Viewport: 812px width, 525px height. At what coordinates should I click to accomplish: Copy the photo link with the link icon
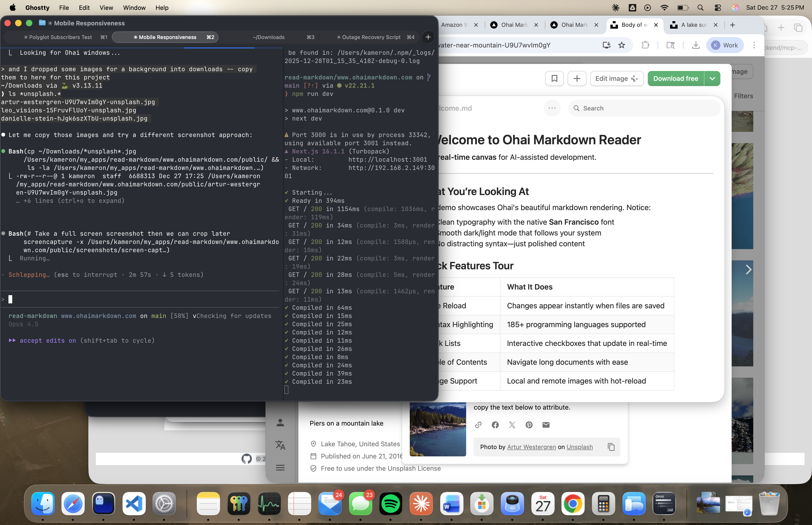click(478, 425)
